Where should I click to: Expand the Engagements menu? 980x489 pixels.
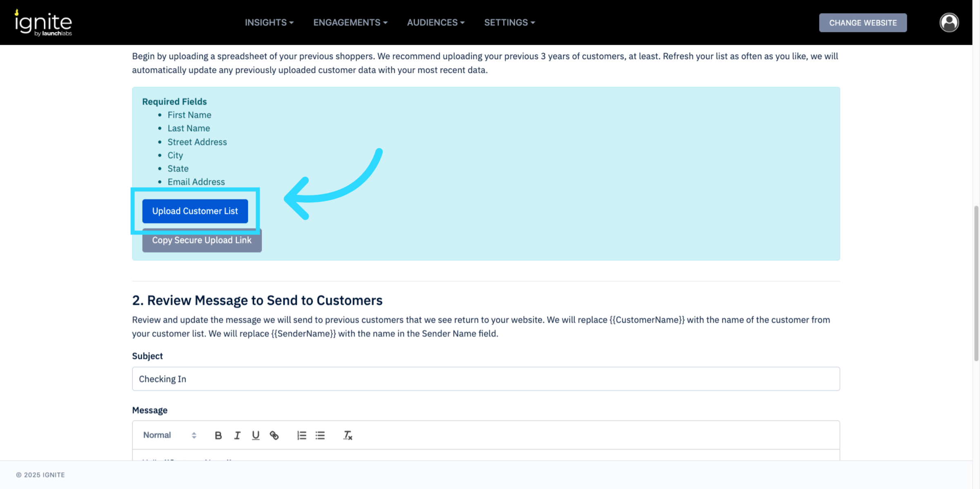(350, 22)
